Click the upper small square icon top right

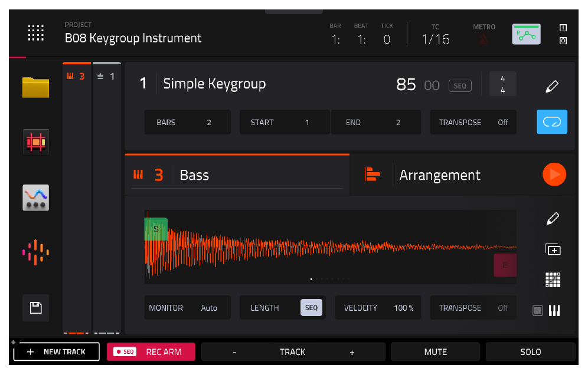[x=563, y=28]
